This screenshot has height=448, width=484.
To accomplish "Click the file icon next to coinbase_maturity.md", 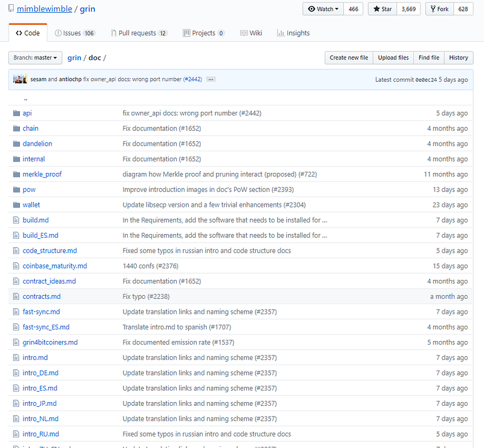I will 16,265.
